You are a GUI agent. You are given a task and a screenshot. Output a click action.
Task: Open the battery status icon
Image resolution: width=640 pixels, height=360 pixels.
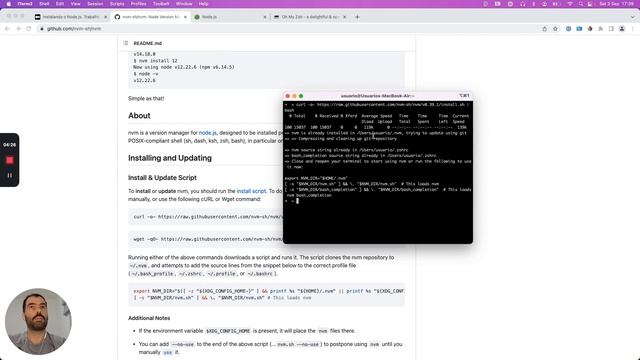[x=556, y=4]
